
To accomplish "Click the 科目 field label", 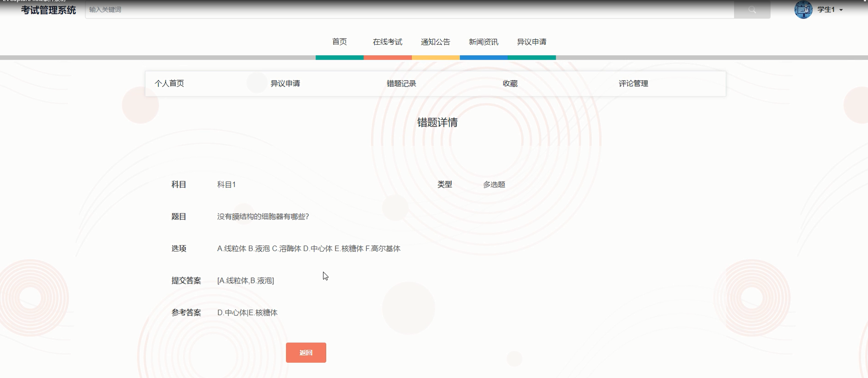I will point(179,185).
